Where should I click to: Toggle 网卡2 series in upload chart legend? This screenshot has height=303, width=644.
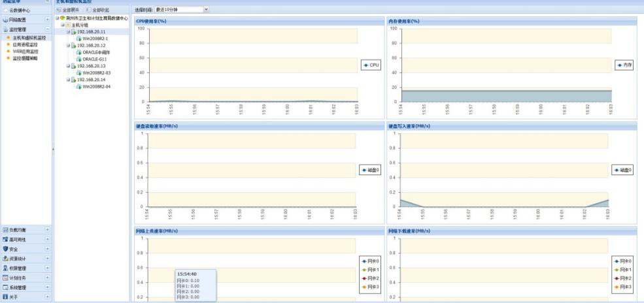pos(369,278)
